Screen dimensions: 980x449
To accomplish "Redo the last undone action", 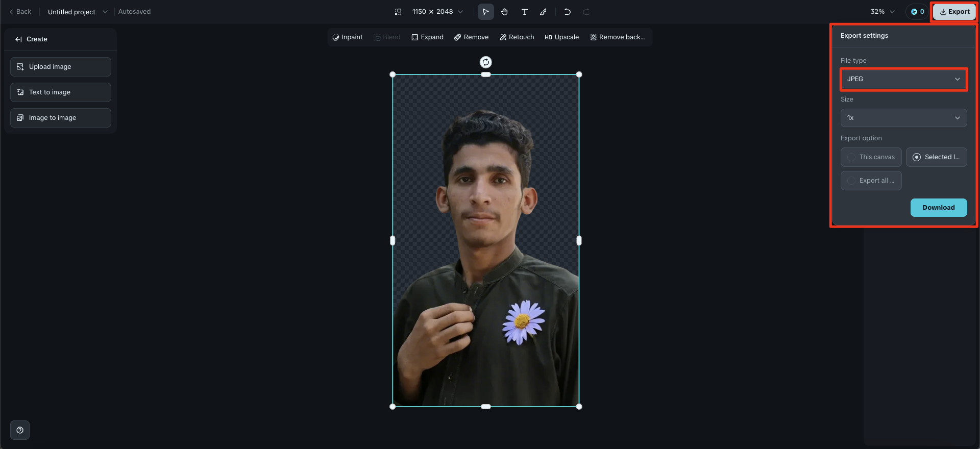I will (x=586, y=12).
